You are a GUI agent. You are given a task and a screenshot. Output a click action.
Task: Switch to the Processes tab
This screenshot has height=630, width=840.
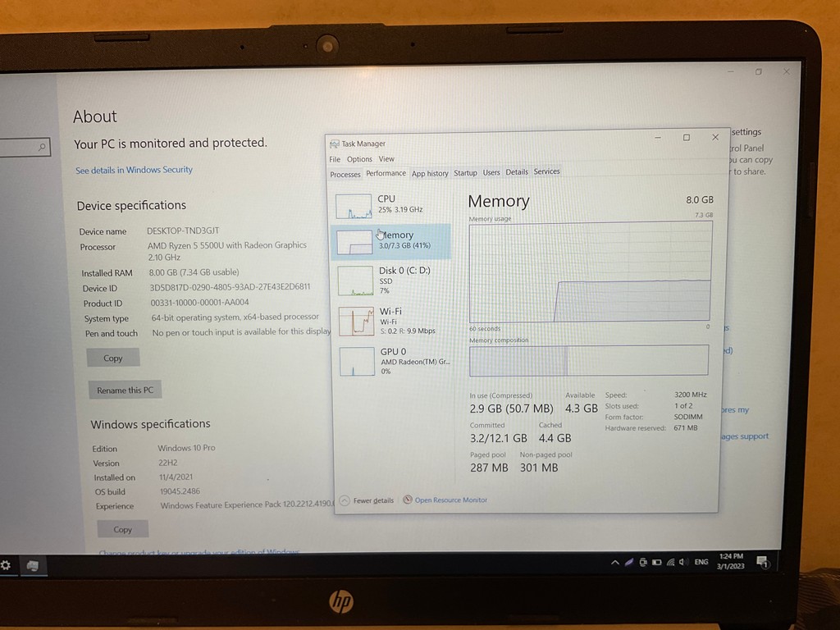coord(345,174)
